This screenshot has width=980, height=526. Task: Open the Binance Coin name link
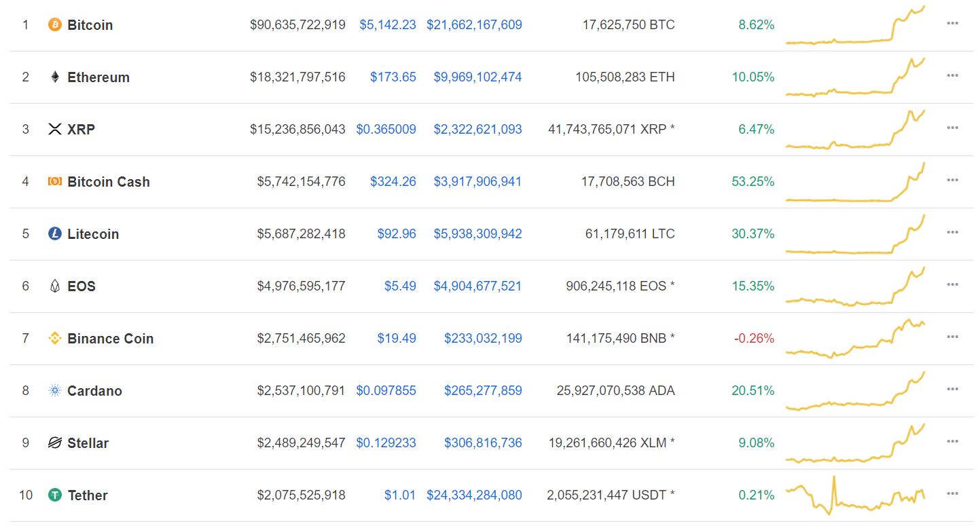pyautogui.click(x=111, y=339)
